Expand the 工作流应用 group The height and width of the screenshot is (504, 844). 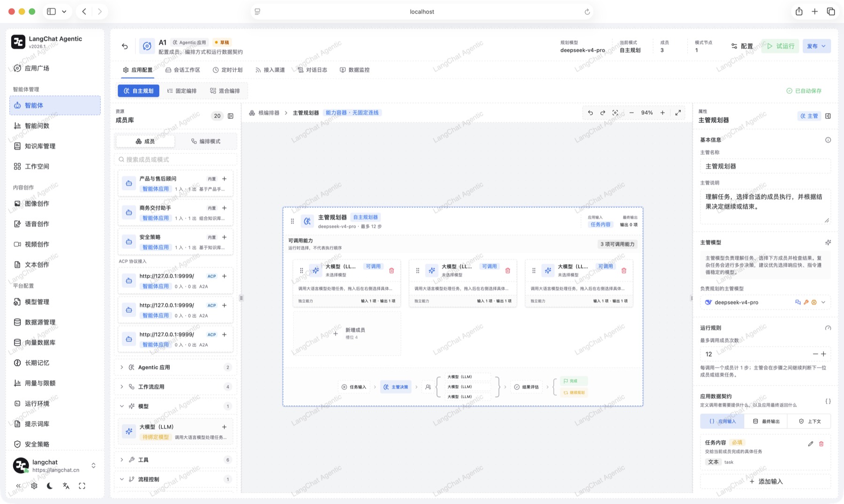[175, 387]
